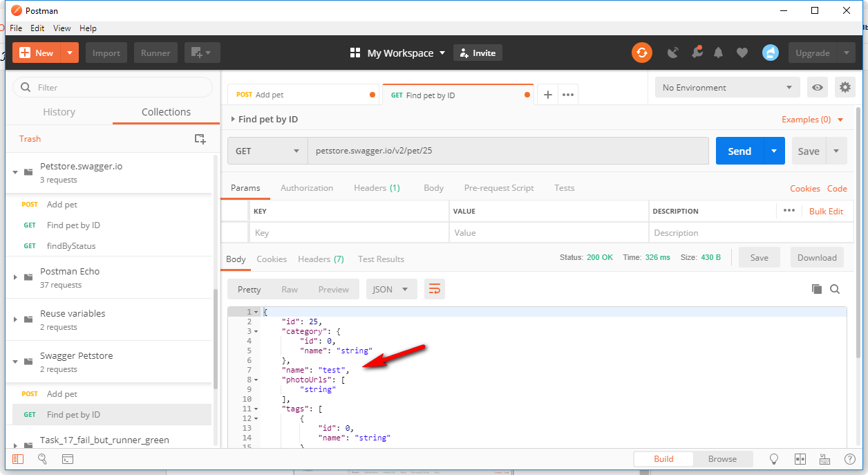Open the wrench settings icon in header
Image resolution: width=868 pixels, height=475 pixels.
pos(697,53)
